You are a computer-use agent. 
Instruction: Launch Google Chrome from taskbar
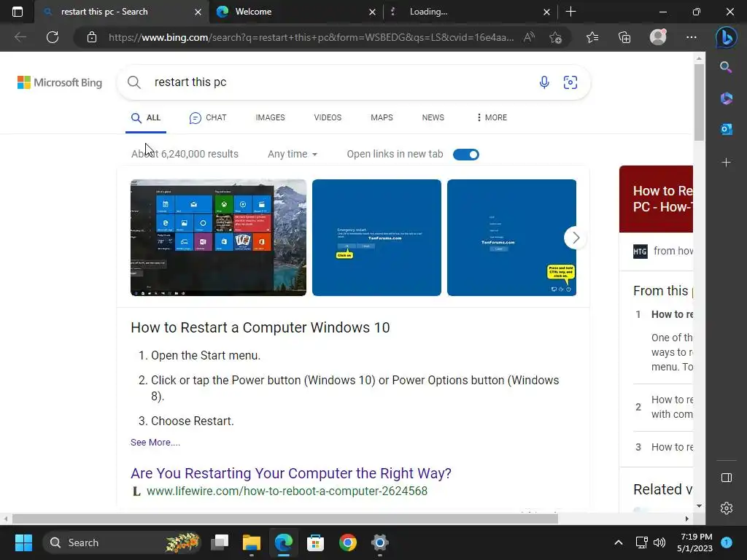point(348,542)
